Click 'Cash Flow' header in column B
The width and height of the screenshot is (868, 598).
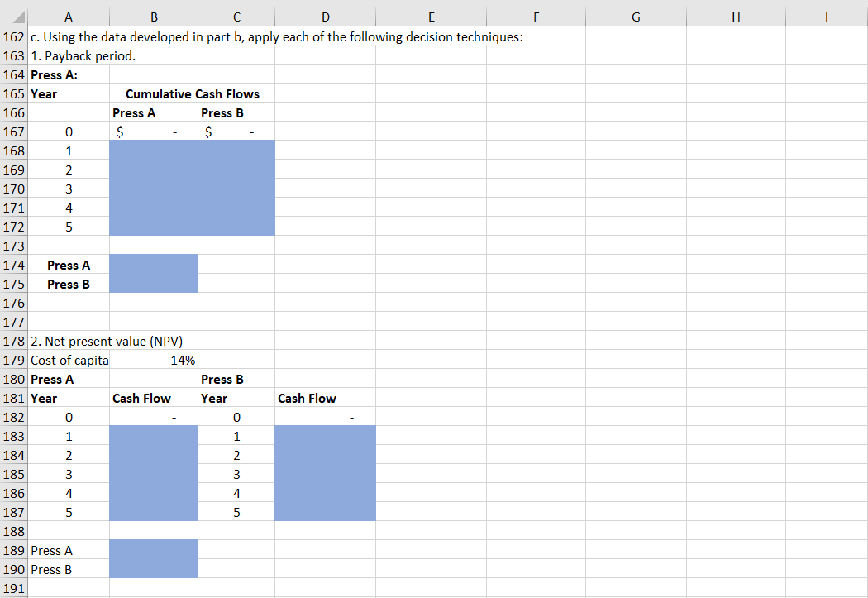tap(154, 398)
